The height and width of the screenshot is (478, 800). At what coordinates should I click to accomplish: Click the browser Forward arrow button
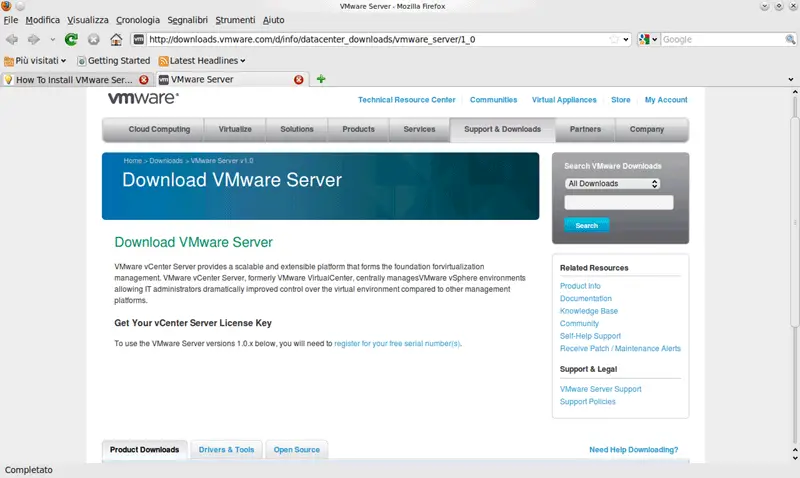pos(34,39)
